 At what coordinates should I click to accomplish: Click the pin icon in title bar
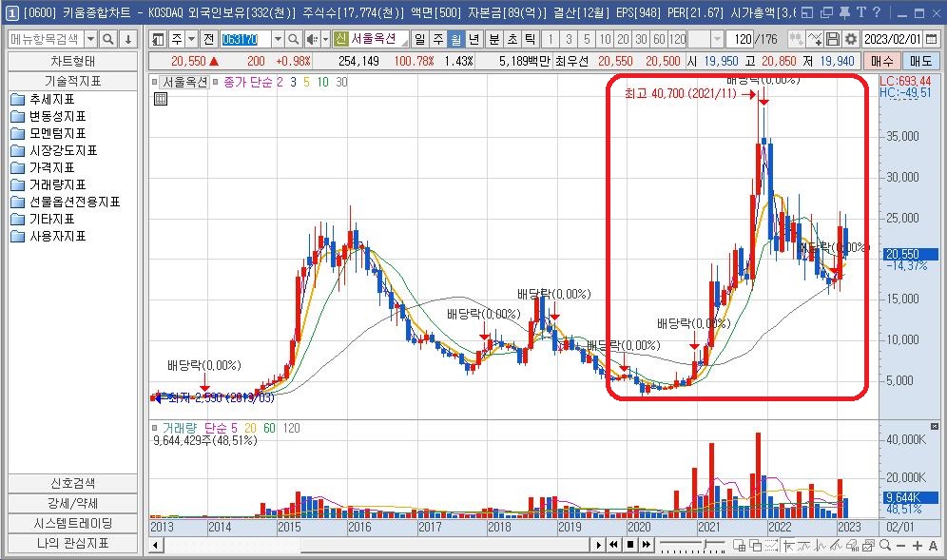pyautogui.click(x=845, y=12)
